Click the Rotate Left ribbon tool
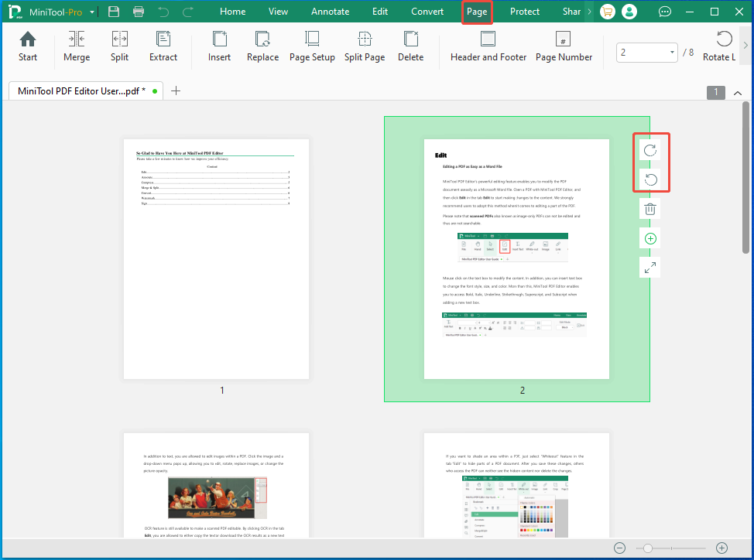 click(720, 46)
